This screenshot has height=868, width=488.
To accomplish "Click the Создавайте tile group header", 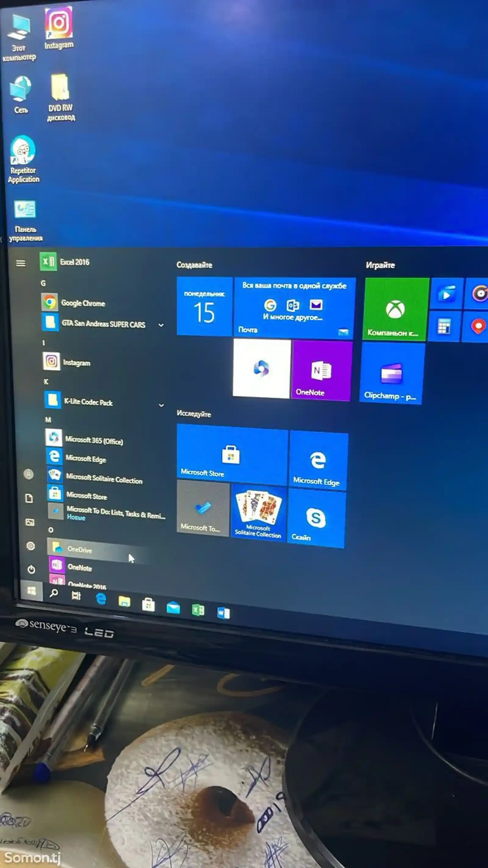I will pos(194,265).
